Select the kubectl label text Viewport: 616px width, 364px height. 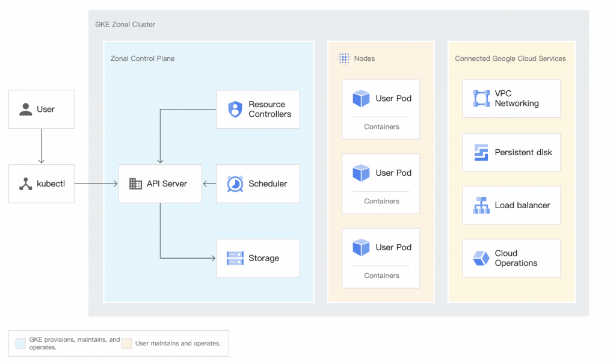point(51,184)
